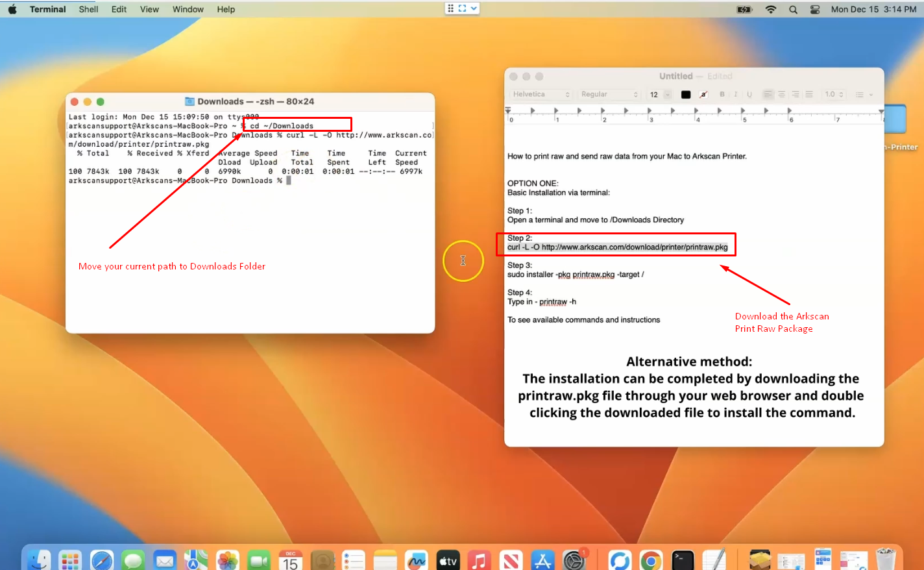Click the TextEdit icon in the Dock

coord(714,560)
